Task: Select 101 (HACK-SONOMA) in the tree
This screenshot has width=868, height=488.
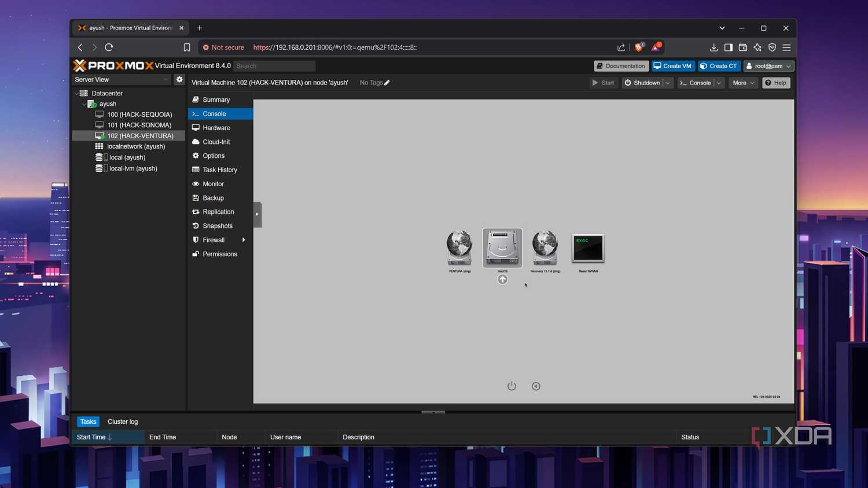Action: coord(128,125)
